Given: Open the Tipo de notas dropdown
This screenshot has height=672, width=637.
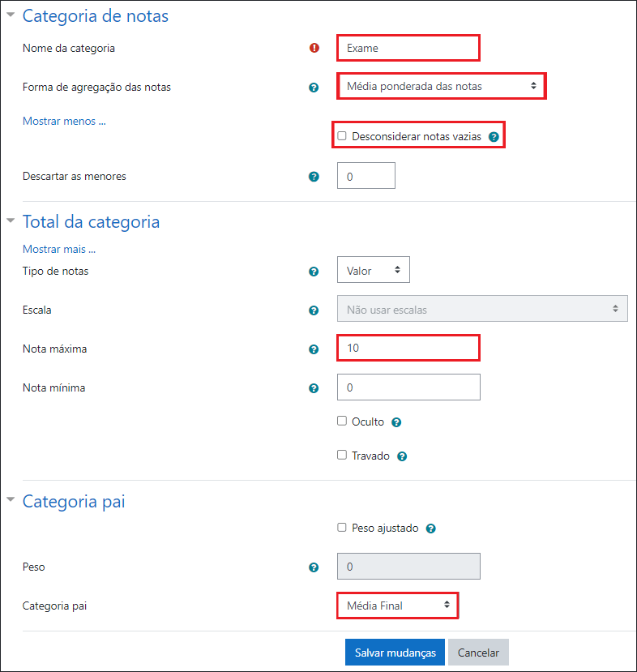Looking at the screenshot, I should [x=373, y=270].
